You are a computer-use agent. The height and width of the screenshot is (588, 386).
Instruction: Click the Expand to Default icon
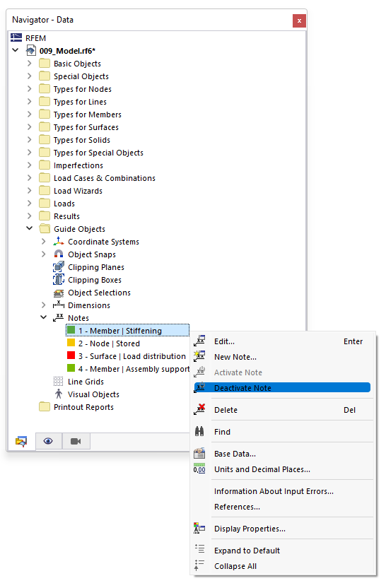[199, 549]
